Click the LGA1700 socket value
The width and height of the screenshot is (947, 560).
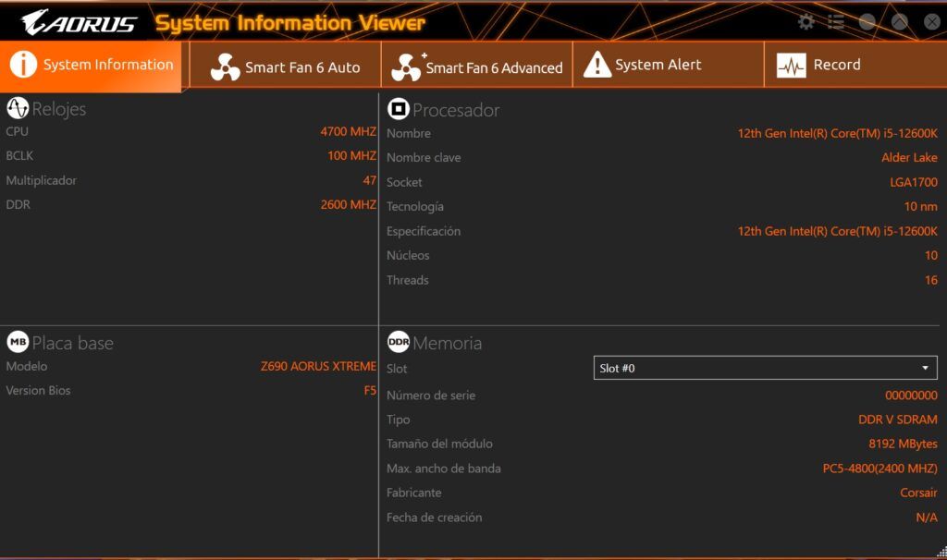tap(913, 182)
